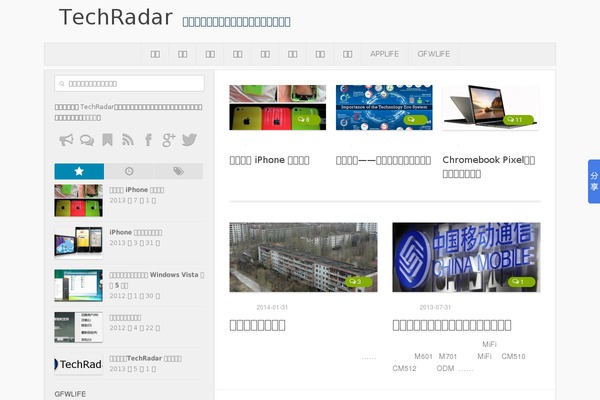Open the China Mobile article image
The height and width of the screenshot is (400, 600).
[x=466, y=257]
